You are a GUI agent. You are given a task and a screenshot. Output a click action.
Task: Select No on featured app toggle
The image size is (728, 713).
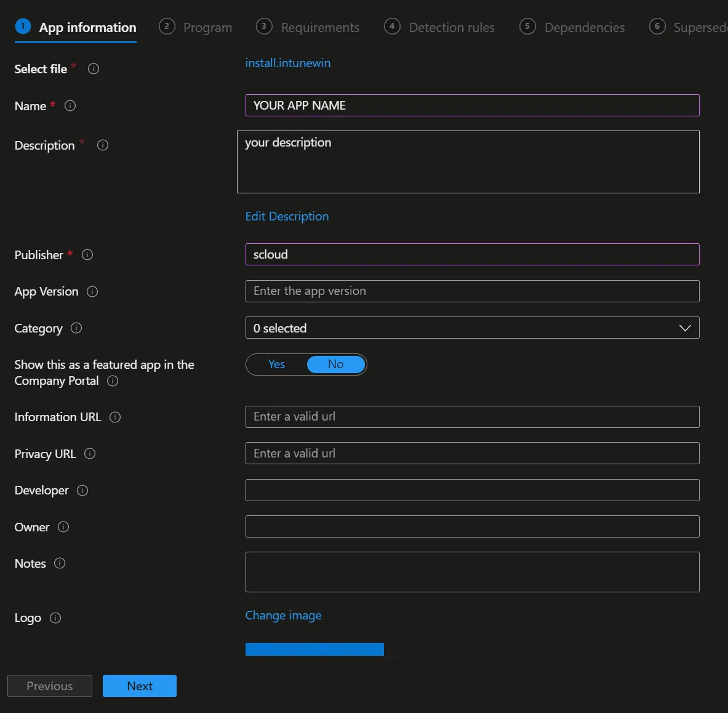pos(335,364)
